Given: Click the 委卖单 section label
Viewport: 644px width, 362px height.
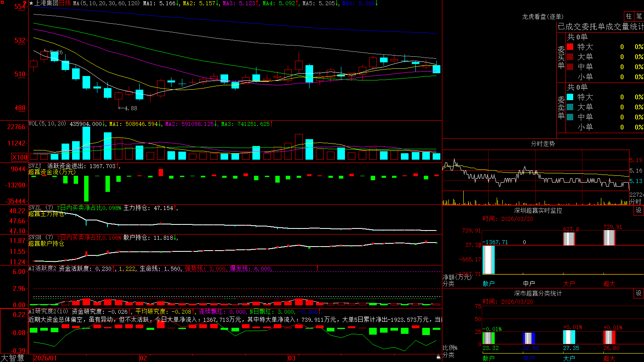Looking at the screenshot, I should pyautogui.click(x=561, y=108).
